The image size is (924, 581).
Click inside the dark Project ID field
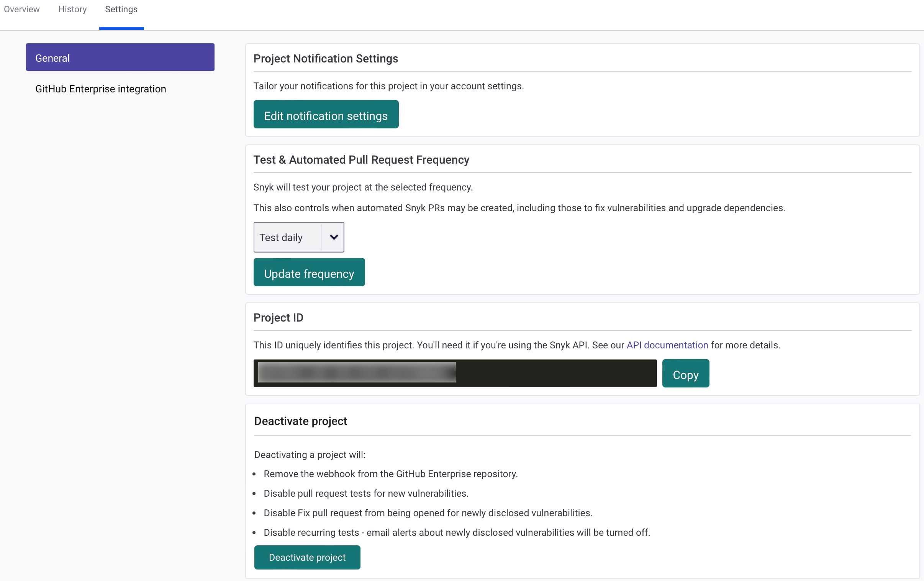pos(556,373)
